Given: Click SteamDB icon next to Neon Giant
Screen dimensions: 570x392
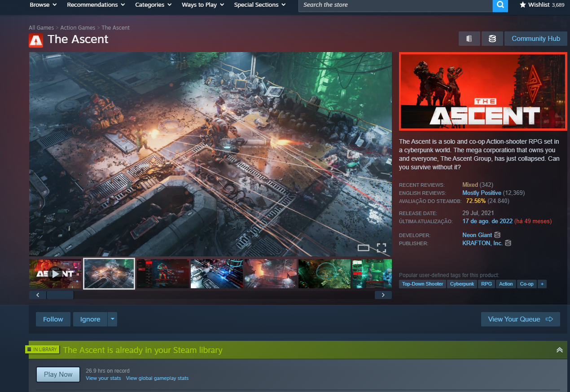Looking at the screenshot, I should 497,235.
